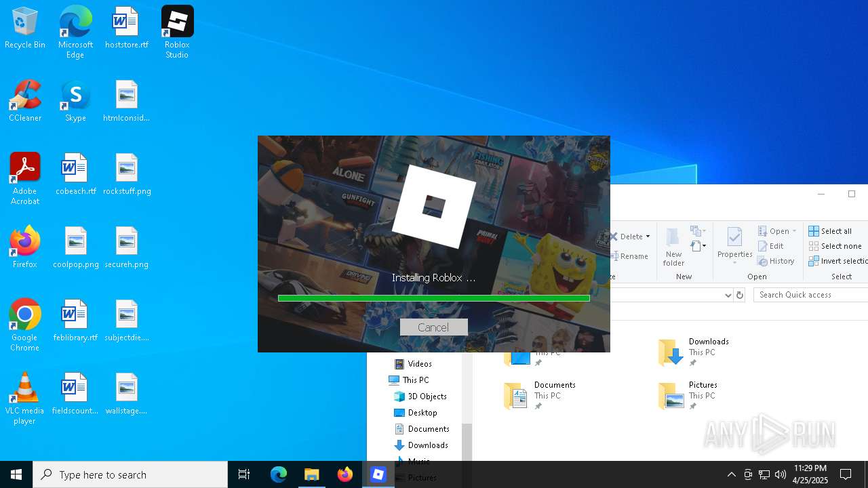Click Rename in File Explorer ribbon
Image resolution: width=868 pixels, height=488 pixels.
(629, 256)
